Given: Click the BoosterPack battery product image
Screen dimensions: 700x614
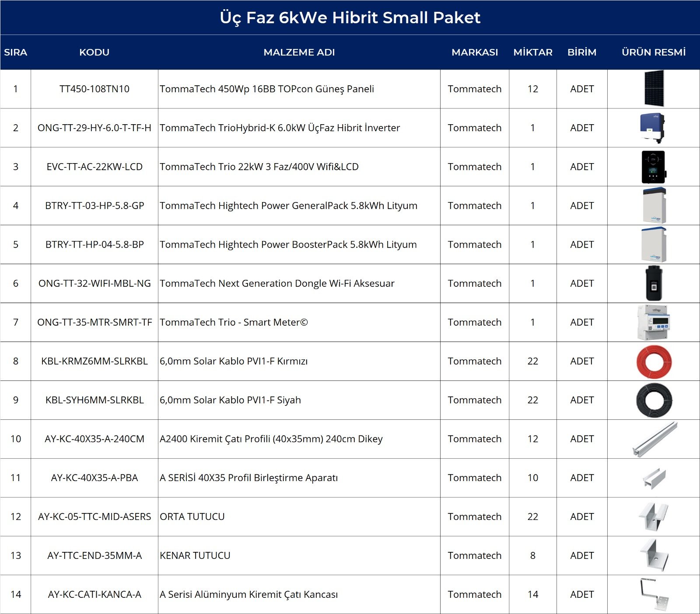Looking at the screenshot, I should click(x=654, y=244).
